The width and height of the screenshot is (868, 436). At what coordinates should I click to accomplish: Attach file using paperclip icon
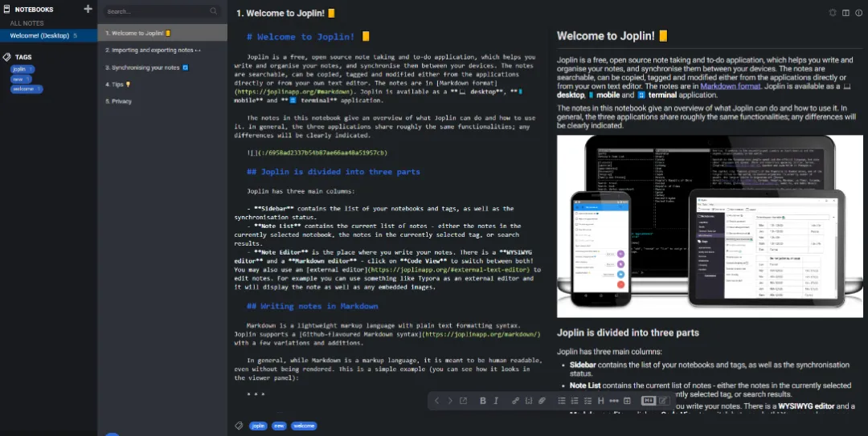542,401
